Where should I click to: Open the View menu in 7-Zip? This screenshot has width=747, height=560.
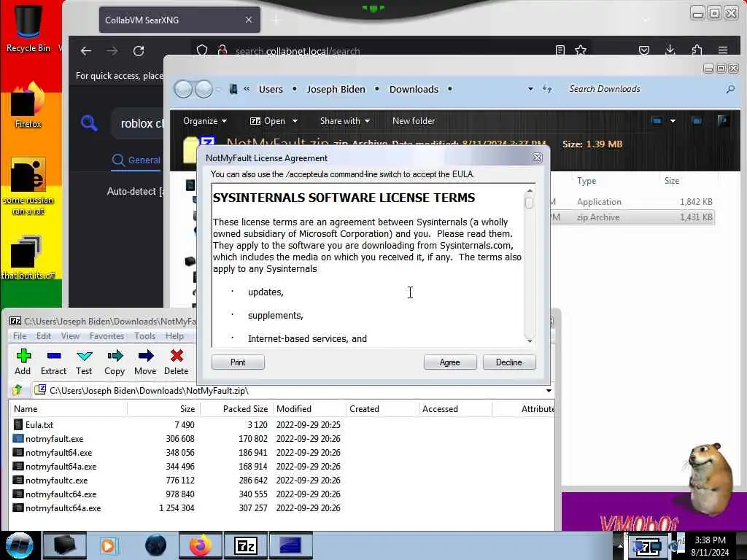pyautogui.click(x=70, y=335)
